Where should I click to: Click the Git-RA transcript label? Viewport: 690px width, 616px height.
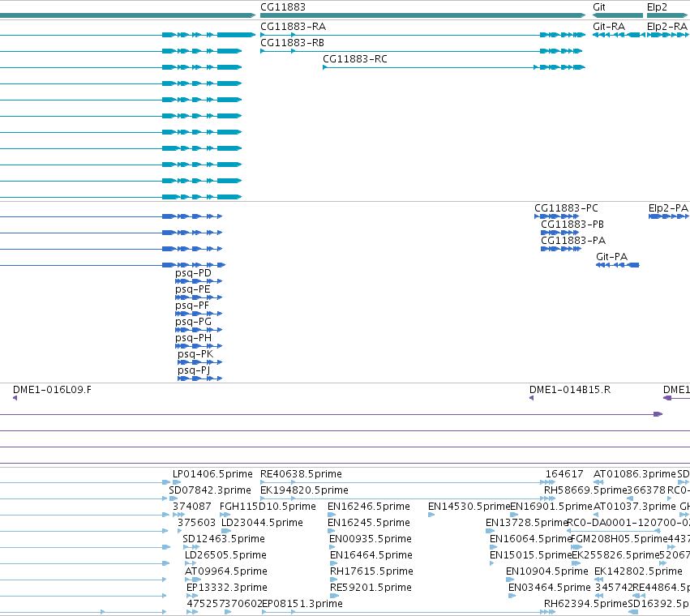(x=609, y=27)
